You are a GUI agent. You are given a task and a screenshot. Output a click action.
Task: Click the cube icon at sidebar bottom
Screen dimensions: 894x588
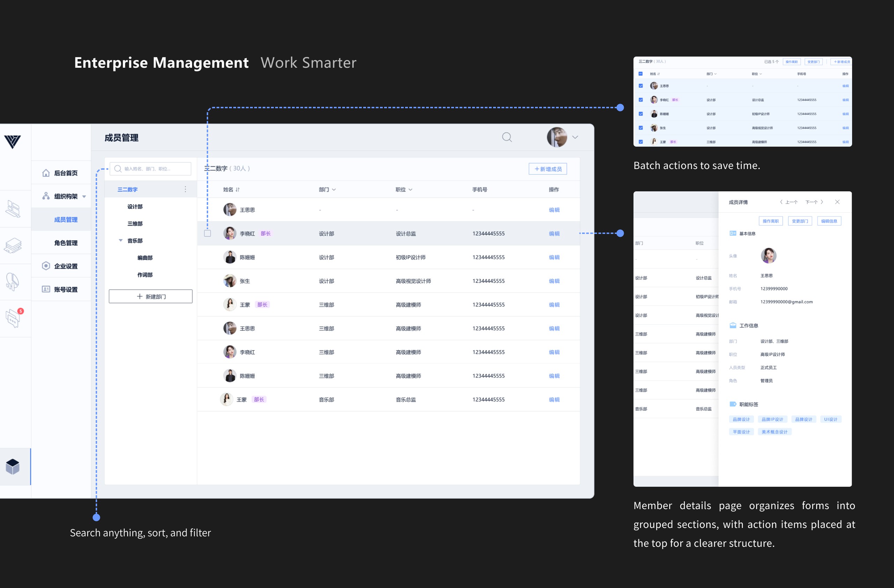tap(13, 466)
